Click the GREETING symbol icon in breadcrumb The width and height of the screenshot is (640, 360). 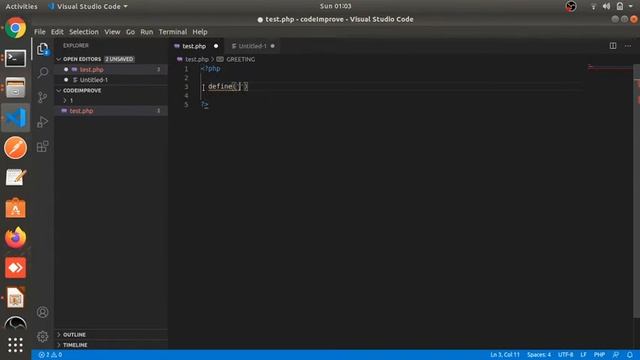[220, 59]
